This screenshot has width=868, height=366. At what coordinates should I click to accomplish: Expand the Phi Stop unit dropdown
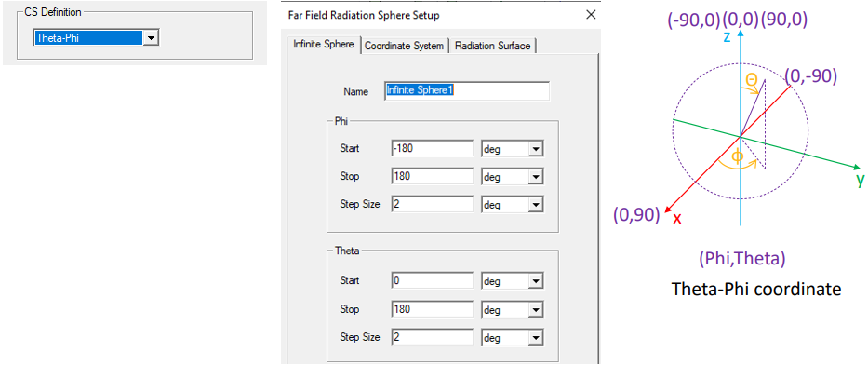pos(512,177)
